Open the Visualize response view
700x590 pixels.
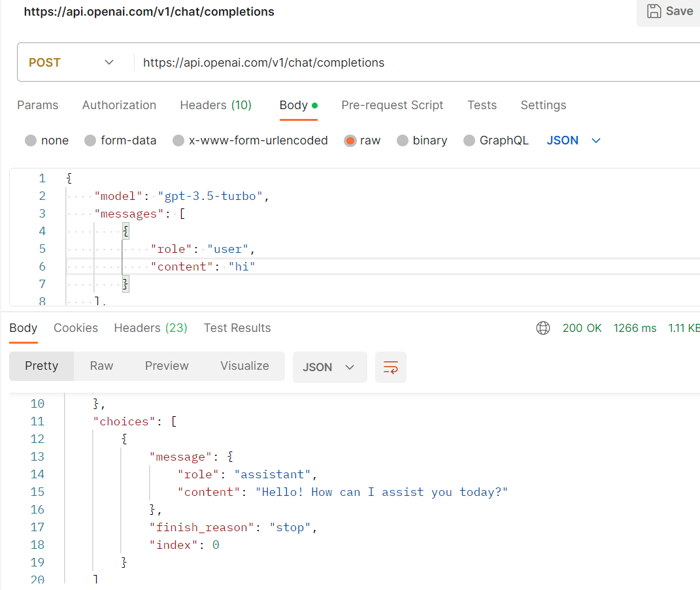[244, 366]
